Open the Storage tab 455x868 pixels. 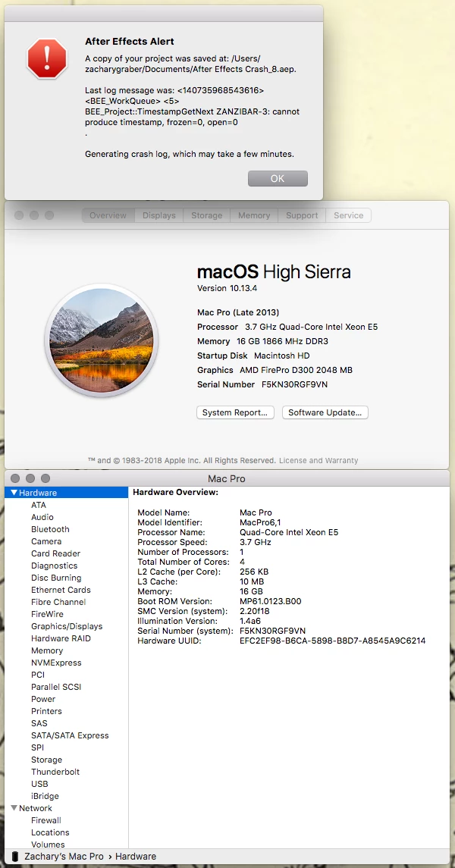206,215
